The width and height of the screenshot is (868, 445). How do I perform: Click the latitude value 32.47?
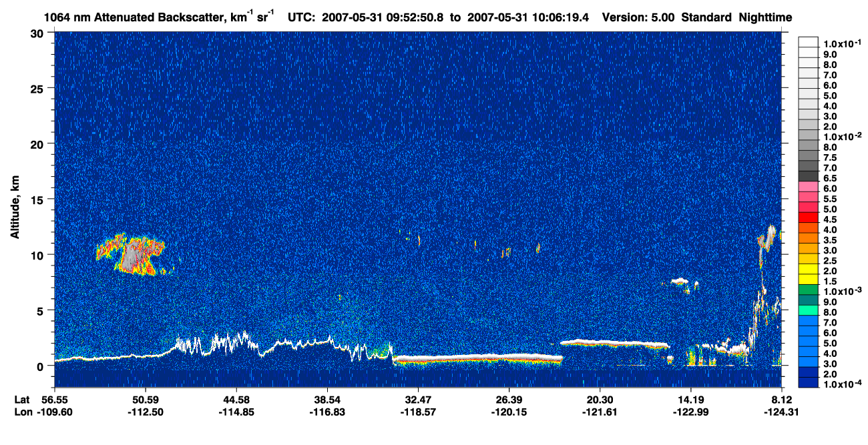click(x=418, y=400)
